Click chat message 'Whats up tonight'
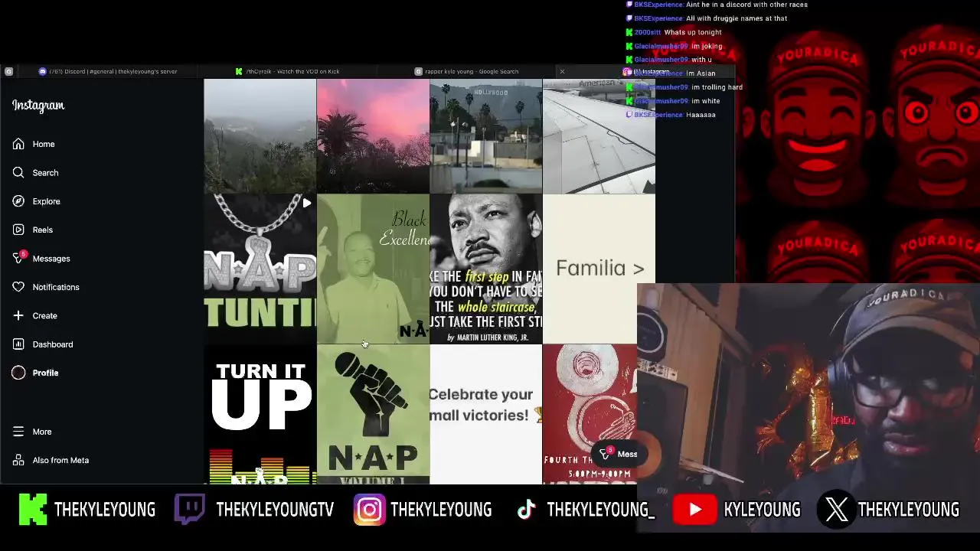 (x=693, y=32)
